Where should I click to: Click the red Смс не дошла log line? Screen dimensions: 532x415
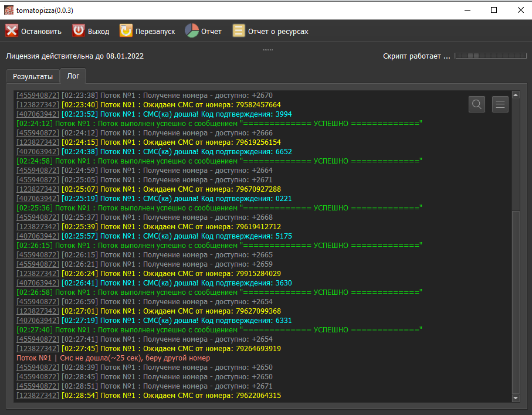[113, 358]
